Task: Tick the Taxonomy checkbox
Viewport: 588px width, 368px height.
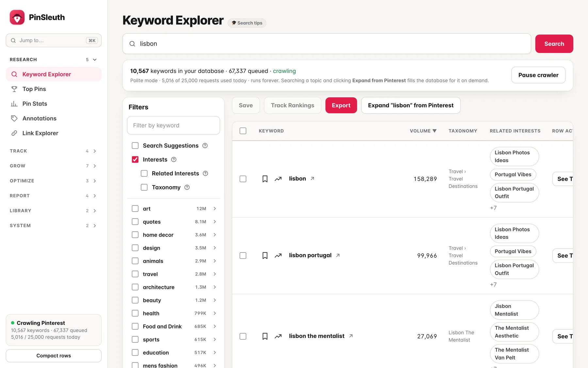Action: coord(144,187)
